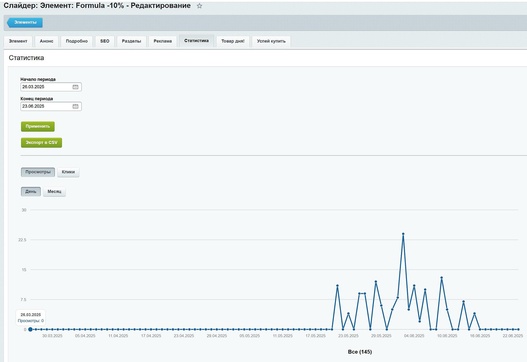
Task: Open the Реклама tab
Action: tap(163, 41)
